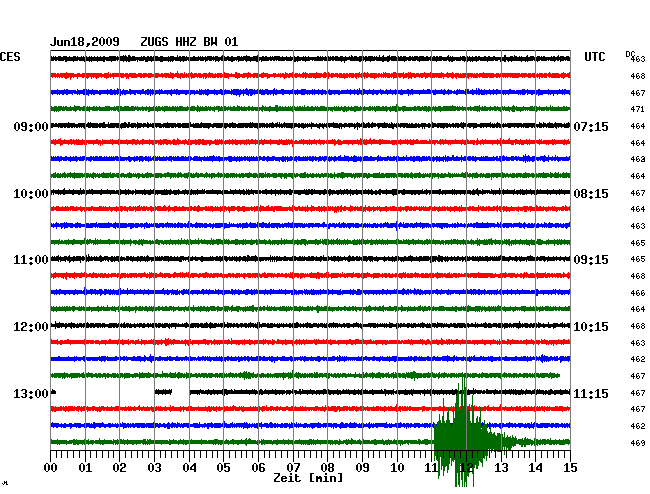The height and width of the screenshot is (494, 650).
Task: Select the station label 'ZUGS HHZ BW 01'
Action: pos(189,42)
